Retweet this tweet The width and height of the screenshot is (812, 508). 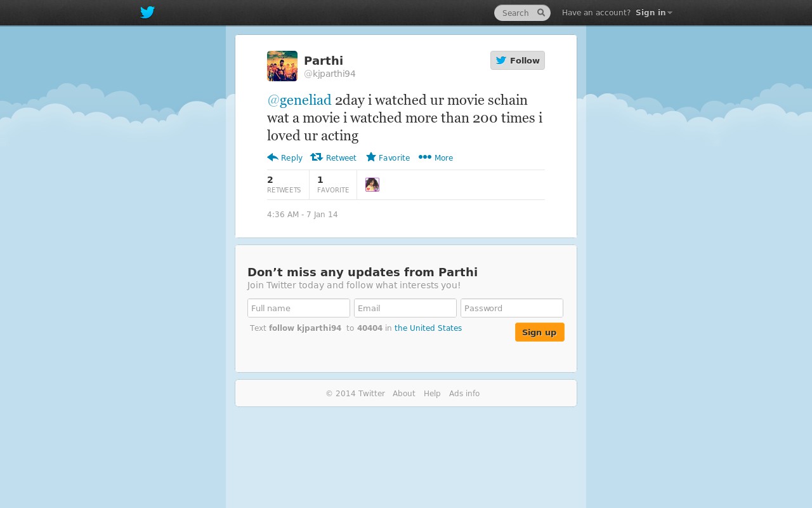pos(333,157)
